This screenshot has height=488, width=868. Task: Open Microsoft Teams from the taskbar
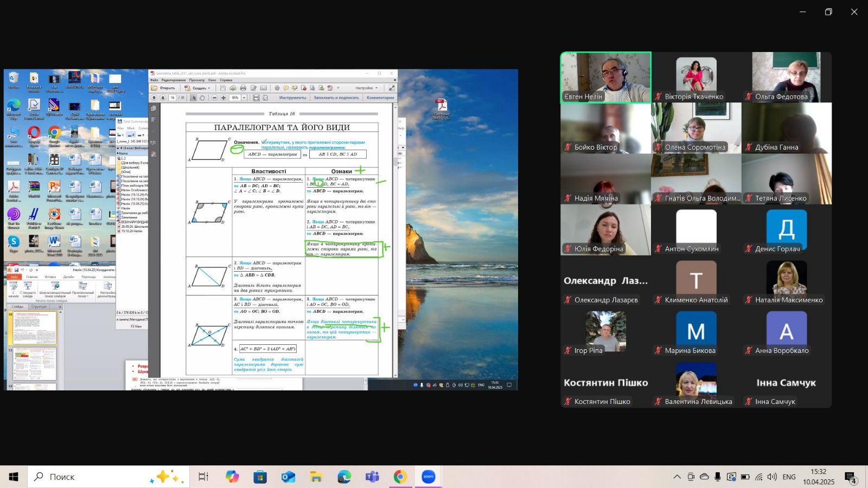coord(372,477)
